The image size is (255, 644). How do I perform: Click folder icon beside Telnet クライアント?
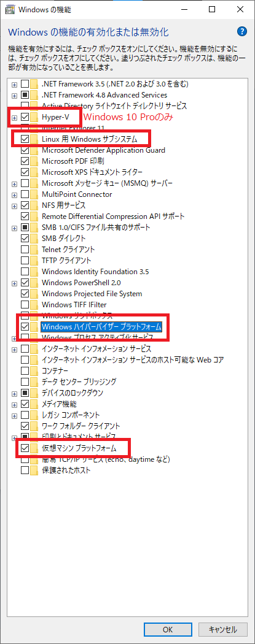[x=35, y=249]
